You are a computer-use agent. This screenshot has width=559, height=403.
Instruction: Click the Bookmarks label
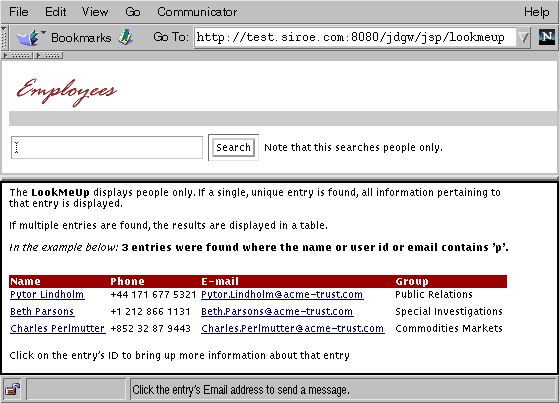(x=81, y=37)
